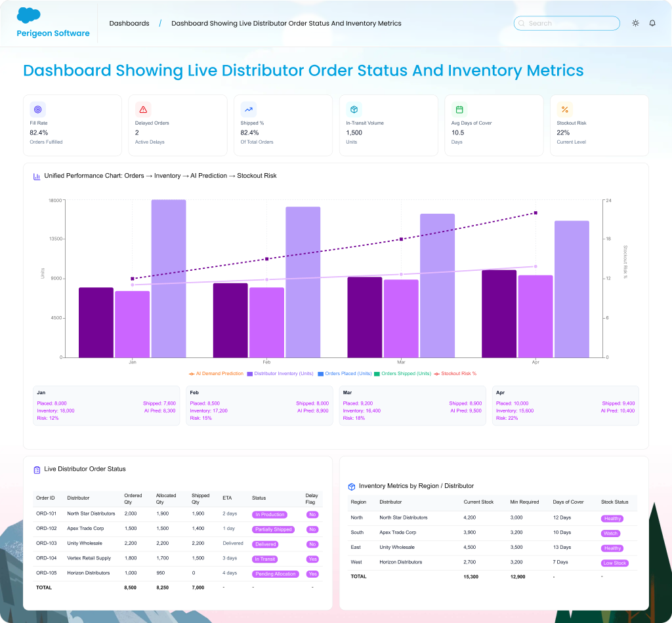Click the Inventory Metrics cube icon
This screenshot has height=623, width=672.
click(x=352, y=487)
